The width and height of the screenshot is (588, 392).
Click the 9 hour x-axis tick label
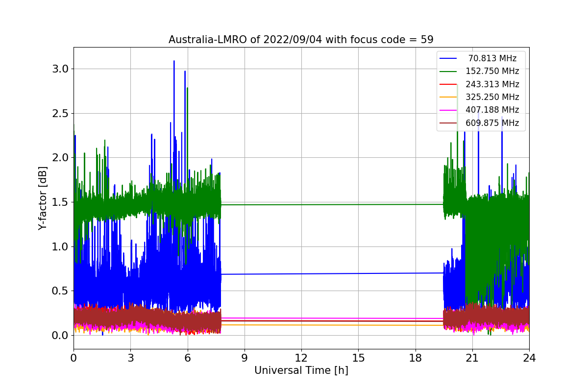pyautogui.click(x=245, y=358)
